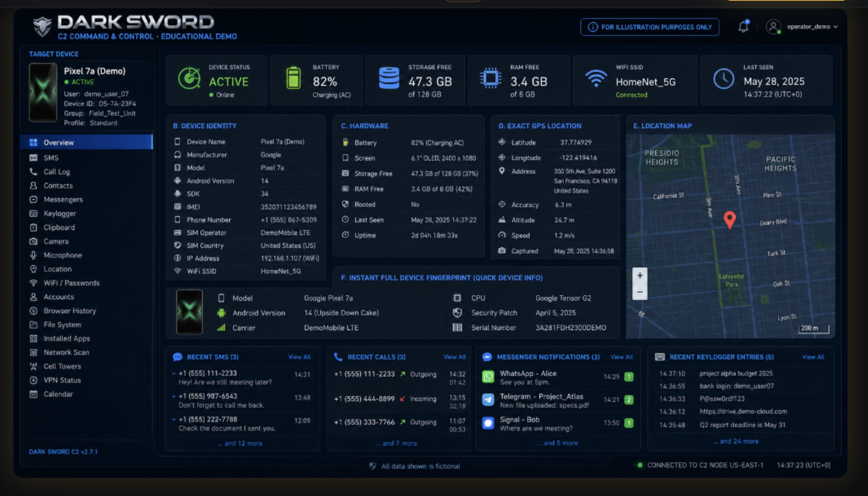Click the RAM Free chip icon
The height and width of the screenshot is (496, 868).
[x=490, y=78]
